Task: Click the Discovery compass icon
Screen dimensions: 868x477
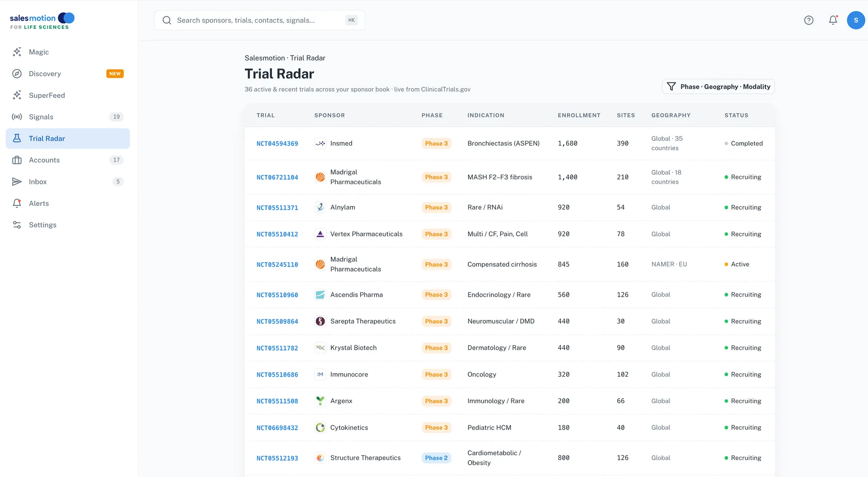Action: click(x=17, y=74)
